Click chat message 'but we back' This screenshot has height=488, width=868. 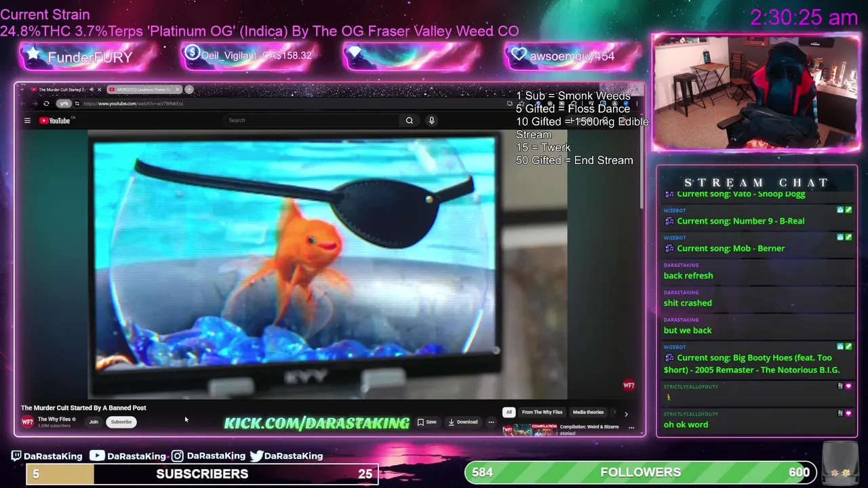pyautogui.click(x=688, y=330)
